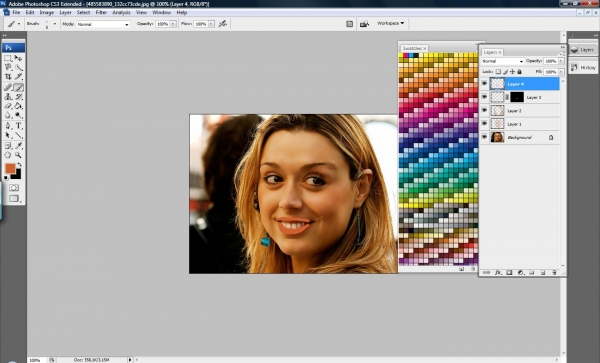Toggle lock transparent pixels
The height and width of the screenshot is (363, 600).
pos(498,72)
